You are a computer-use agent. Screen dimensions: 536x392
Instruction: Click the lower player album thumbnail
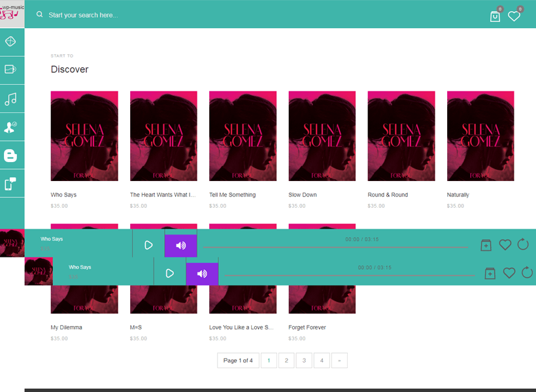point(39,271)
